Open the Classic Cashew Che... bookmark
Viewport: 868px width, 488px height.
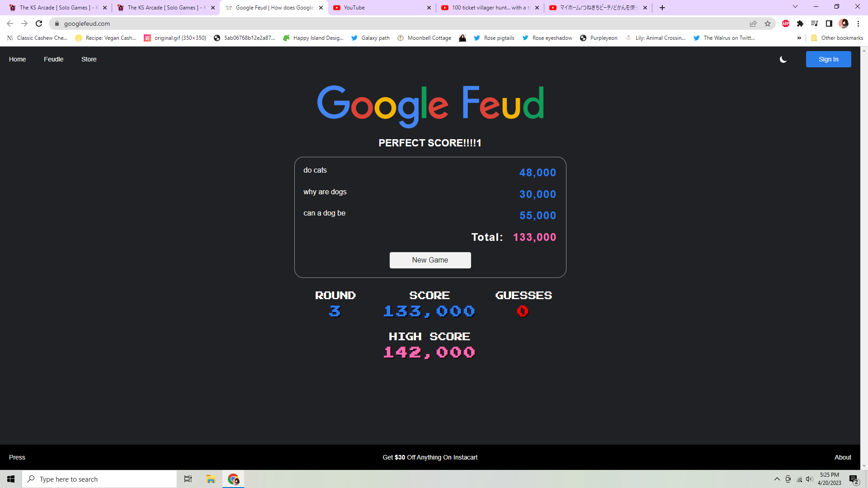pyautogui.click(x=38, y=38)
